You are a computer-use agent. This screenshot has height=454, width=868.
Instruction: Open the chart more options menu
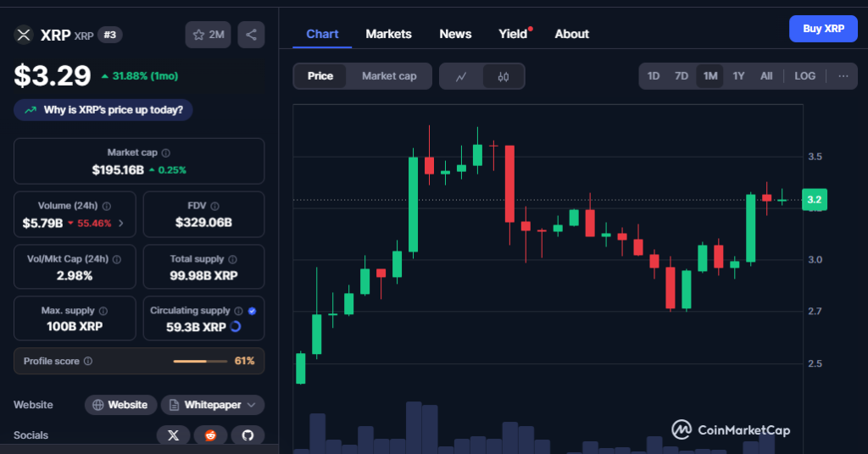(843, 76)
